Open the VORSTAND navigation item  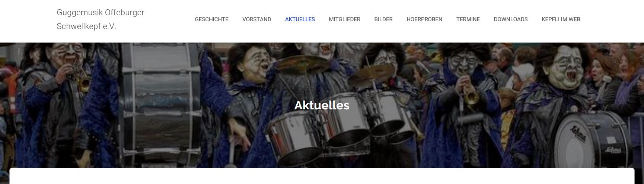click(257, 19)
